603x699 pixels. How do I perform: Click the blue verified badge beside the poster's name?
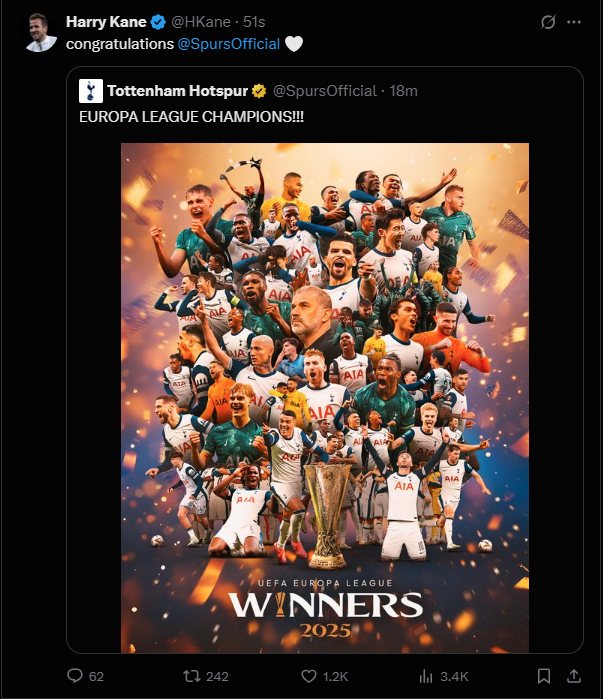coord(158,22)
